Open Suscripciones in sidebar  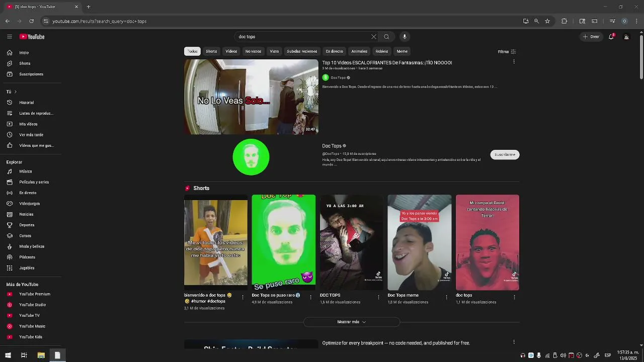tap(33, 74)
